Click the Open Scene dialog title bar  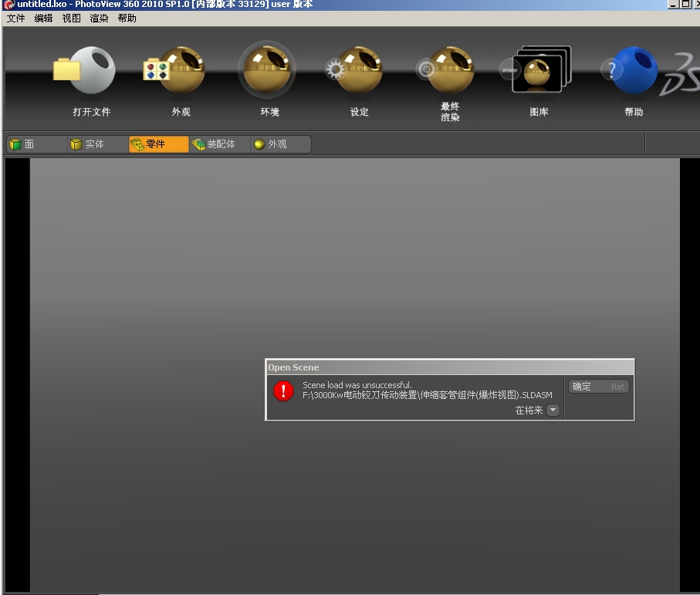coord(449,367)
